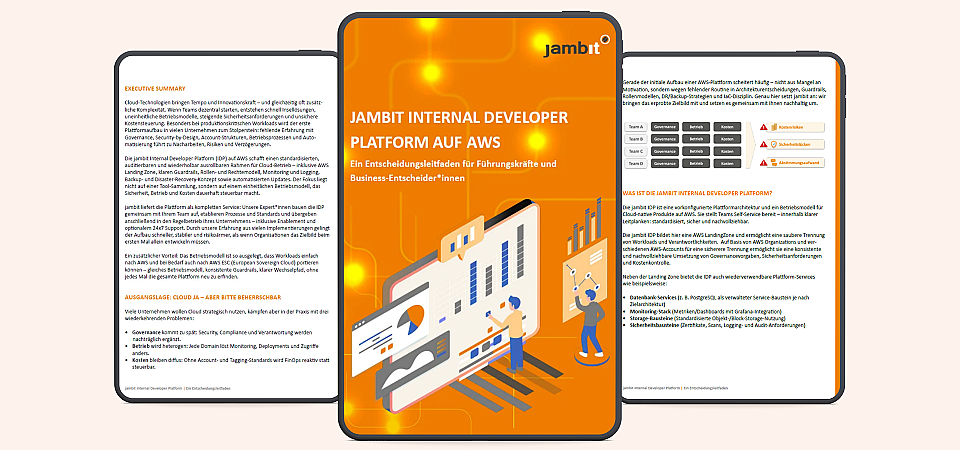Click the Governance box in Team D row

click(x=665, y=163)
